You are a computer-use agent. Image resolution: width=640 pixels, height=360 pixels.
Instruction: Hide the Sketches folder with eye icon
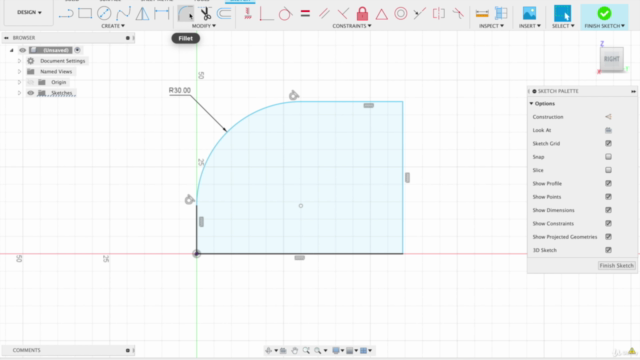pos(31,93)
